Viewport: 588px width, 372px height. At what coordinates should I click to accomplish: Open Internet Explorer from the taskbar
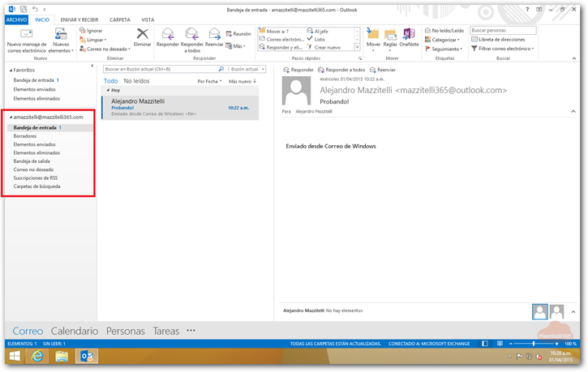pyautogui.click(x=36, y=356)
